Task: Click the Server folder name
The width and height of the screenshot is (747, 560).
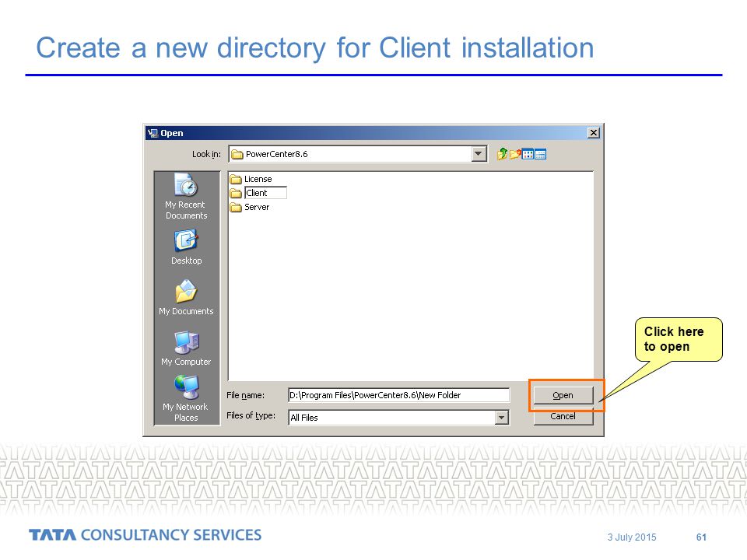Action: [257, 207]
